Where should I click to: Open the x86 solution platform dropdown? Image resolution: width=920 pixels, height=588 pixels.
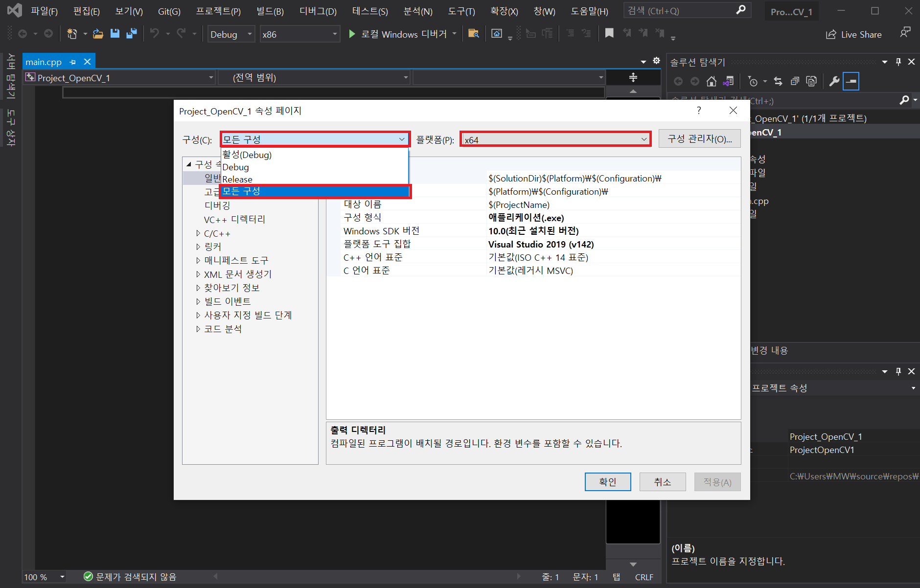click(299, 34)
